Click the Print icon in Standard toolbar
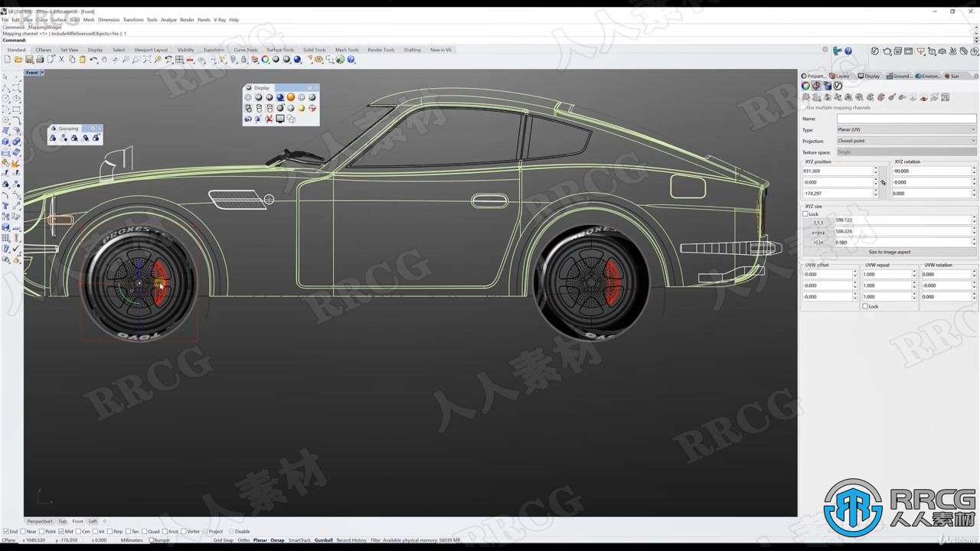This screenshot has width=980, height=551. click(x=39, y=59)
